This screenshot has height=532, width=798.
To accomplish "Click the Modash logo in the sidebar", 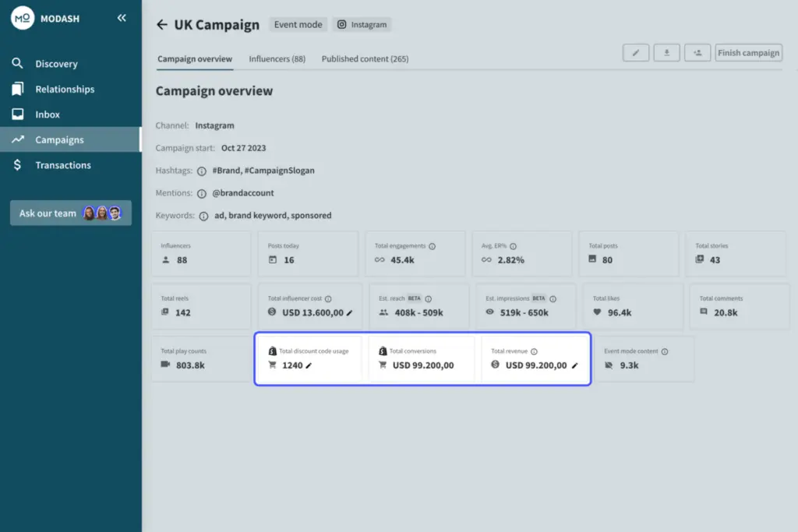I will [23, 19].
